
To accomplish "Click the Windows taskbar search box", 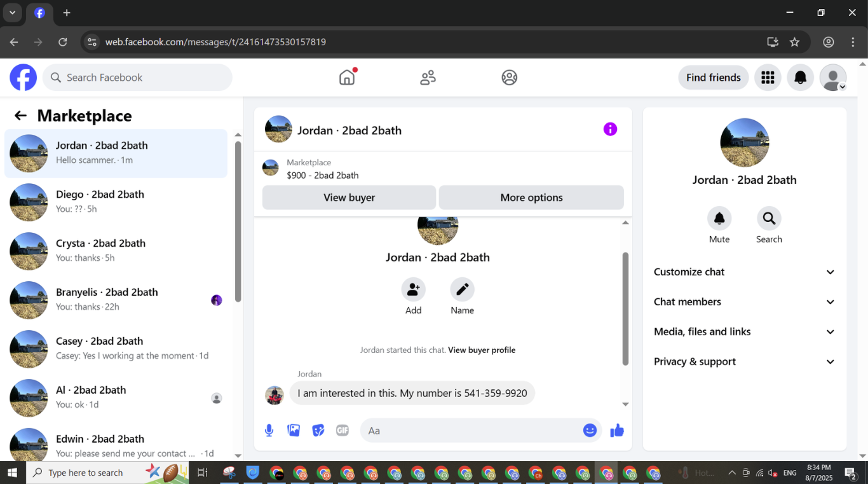I will click(107, 473).
